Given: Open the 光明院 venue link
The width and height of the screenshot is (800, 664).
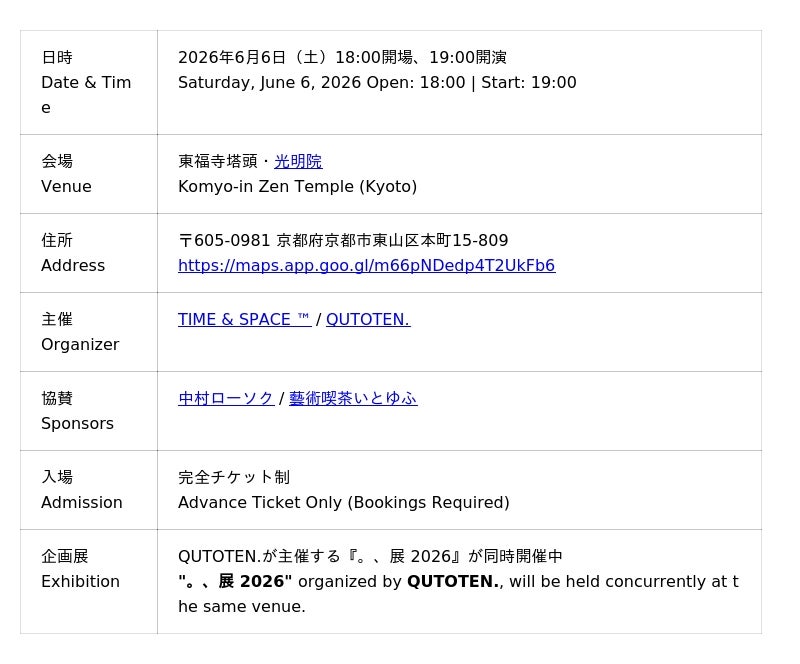Looking at the screenshot, I should coord(298,161).
